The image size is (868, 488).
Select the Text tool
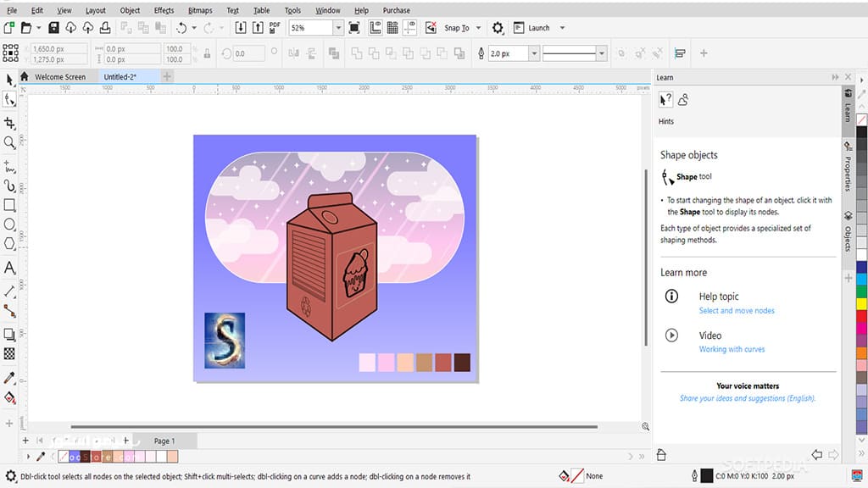9,268
